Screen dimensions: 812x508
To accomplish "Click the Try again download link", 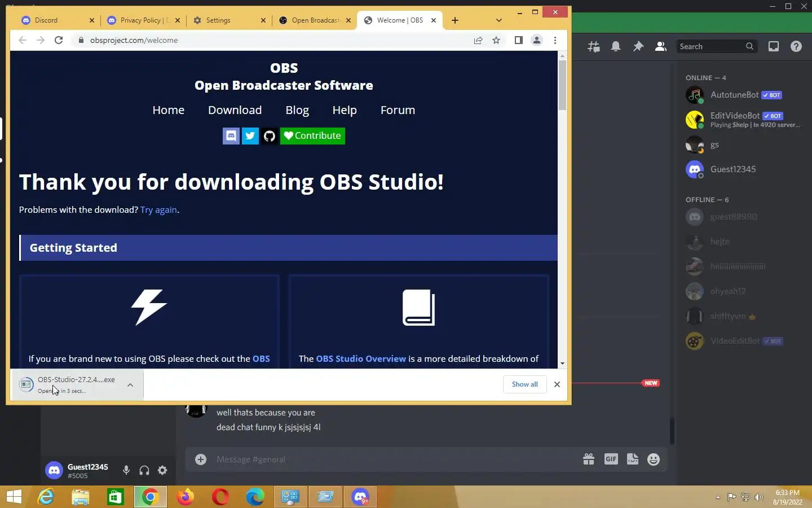I will [158, 209].
